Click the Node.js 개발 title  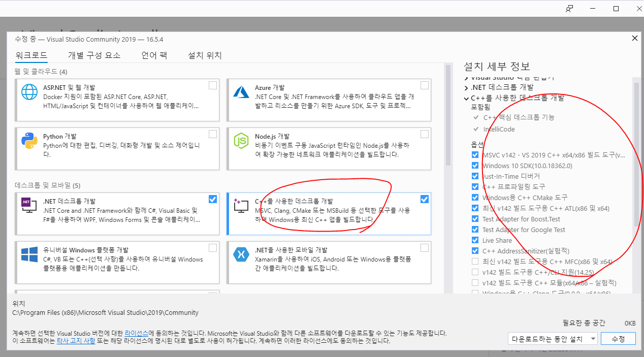pos(272,136)
